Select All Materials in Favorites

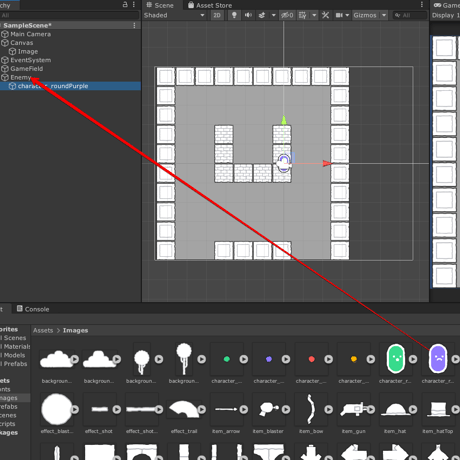point(16,347)
